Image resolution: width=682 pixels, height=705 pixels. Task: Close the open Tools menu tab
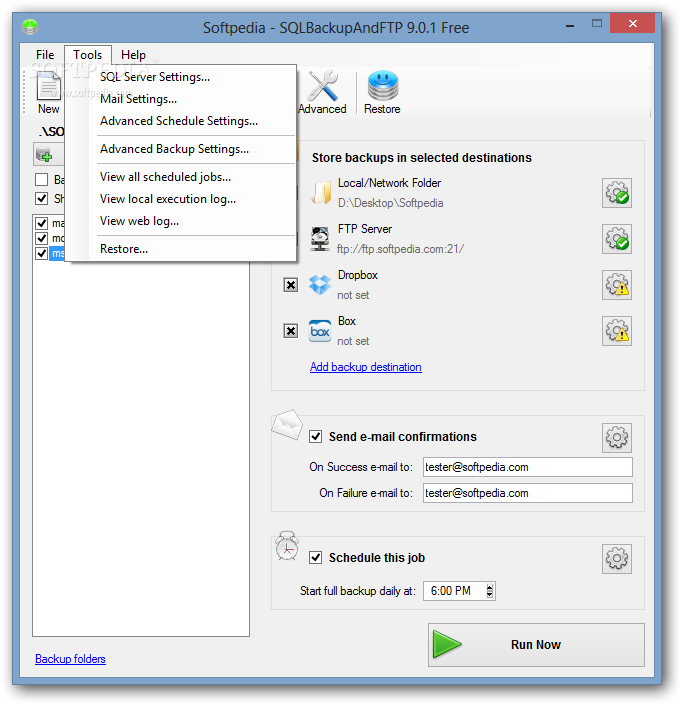point(88,55)
